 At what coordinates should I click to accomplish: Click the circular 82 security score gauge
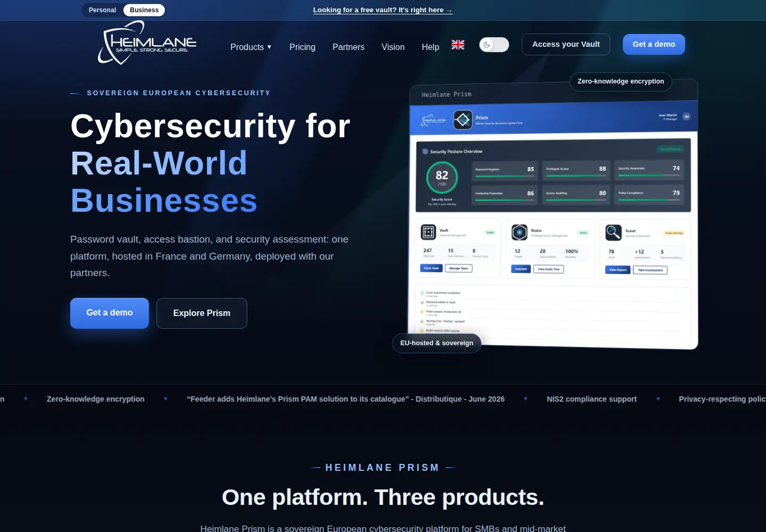[x=442, y=177]
